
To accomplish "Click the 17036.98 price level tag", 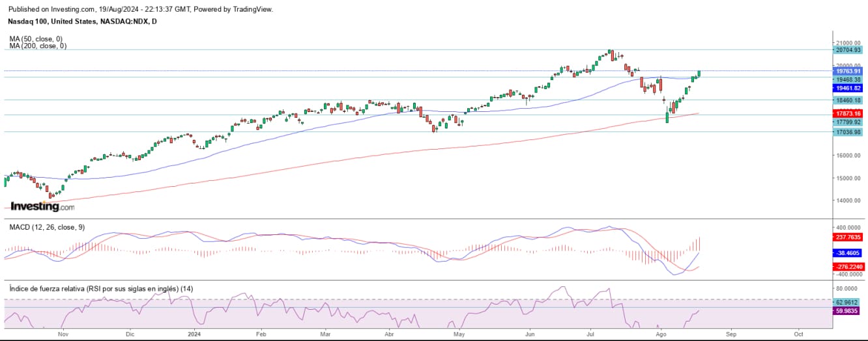I will point(848,132).
